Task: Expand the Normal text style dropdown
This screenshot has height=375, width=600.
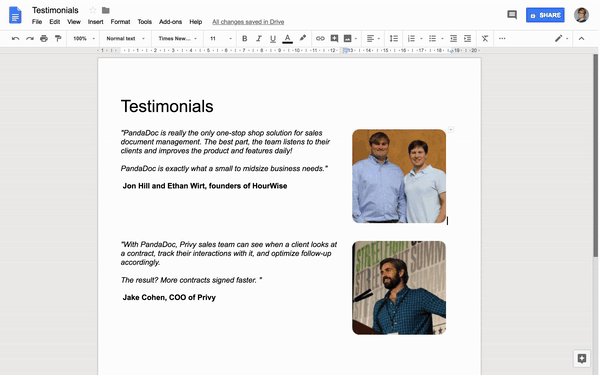Action: (x=126, y=39)
